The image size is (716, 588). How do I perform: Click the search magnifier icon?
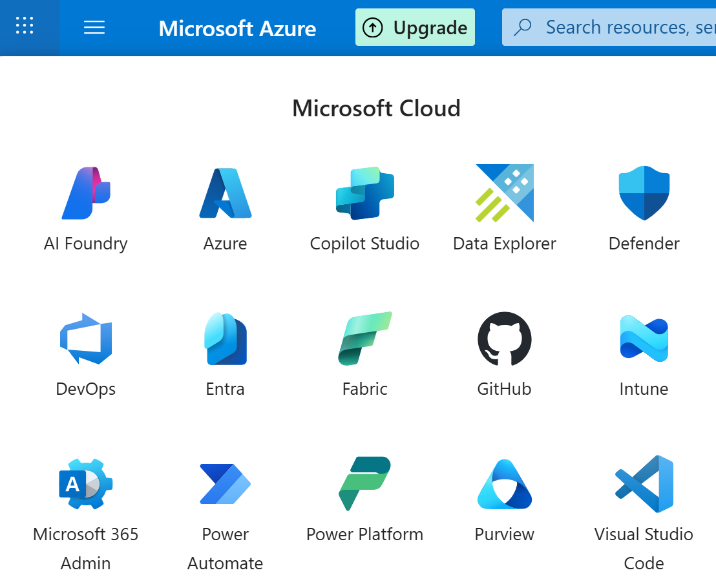coord(522,27)
